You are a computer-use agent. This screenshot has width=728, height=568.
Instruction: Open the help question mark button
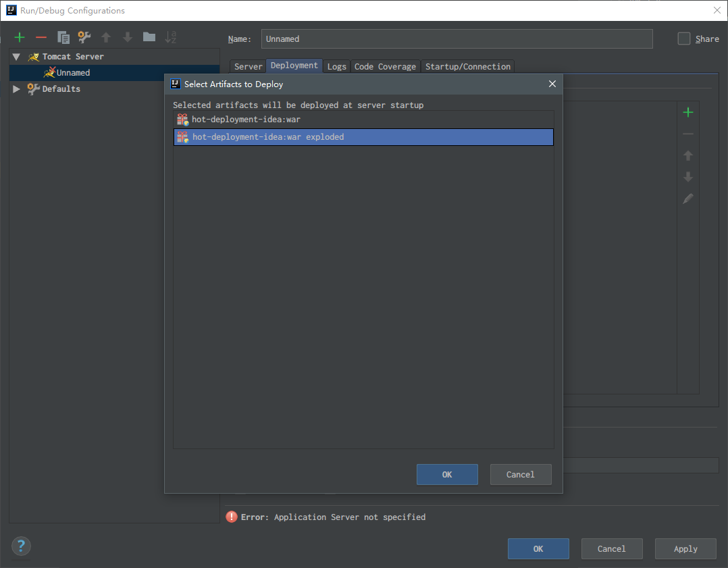tap(21, 546)
